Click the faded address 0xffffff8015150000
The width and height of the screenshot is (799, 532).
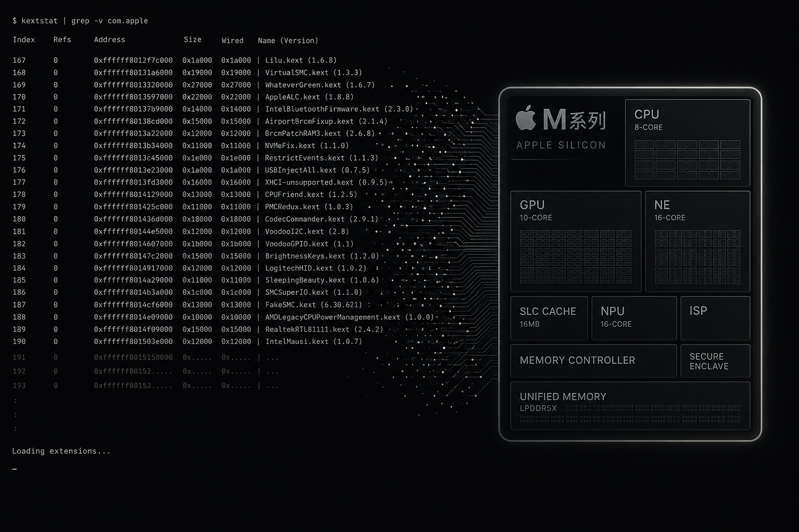(133, 358)
